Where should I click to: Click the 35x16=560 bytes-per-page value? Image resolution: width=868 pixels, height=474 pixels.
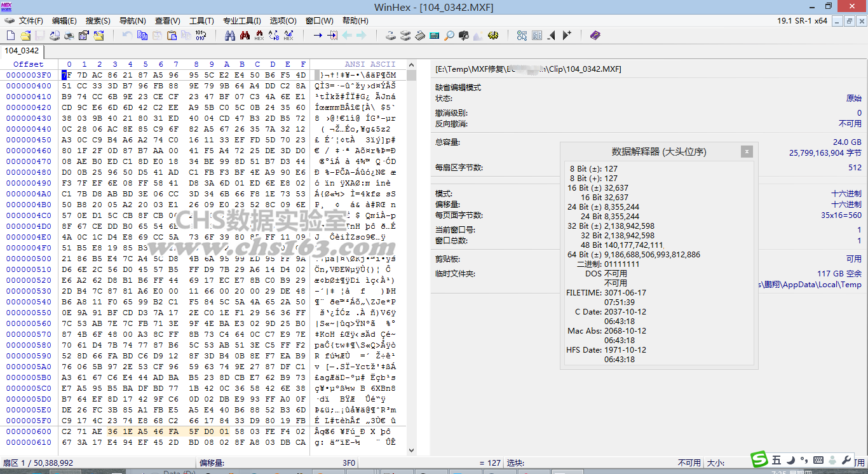pyautogui.click(x=841, y=215)
